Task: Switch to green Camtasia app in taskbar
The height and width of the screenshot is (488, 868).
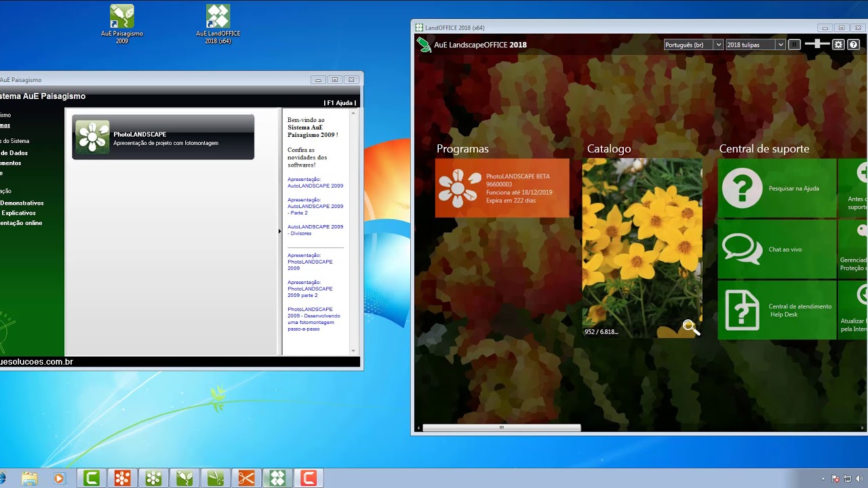Action: (92, 479)
